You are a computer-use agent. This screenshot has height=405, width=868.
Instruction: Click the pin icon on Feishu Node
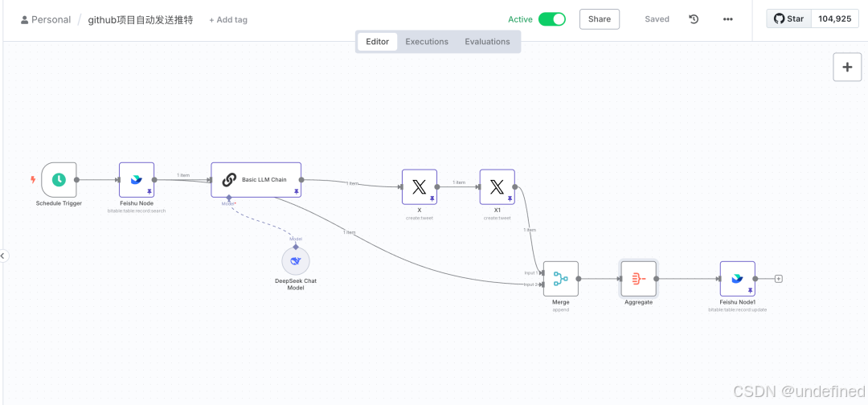pos(149,191)
